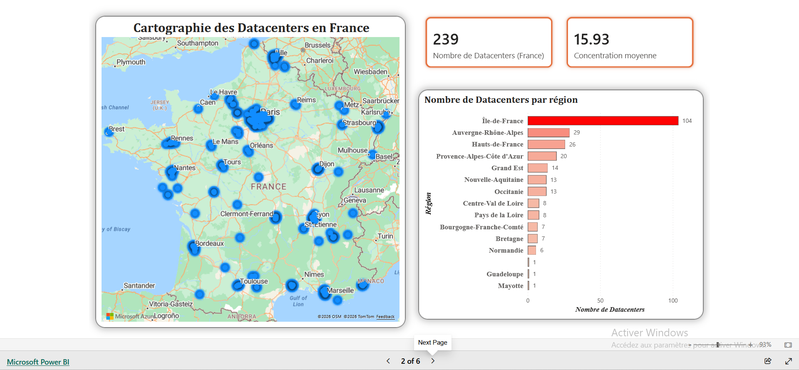Adjust the zoom slider handle

tap(717, 345)
